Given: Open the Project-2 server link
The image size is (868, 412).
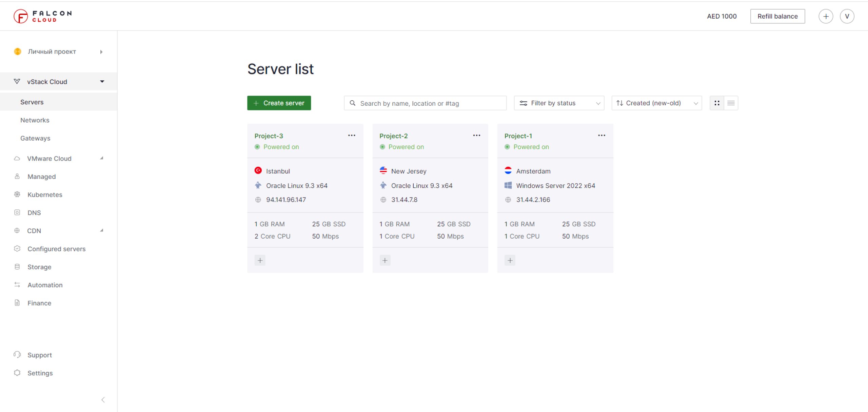Looking at the screenshot, I should [393, 136].
